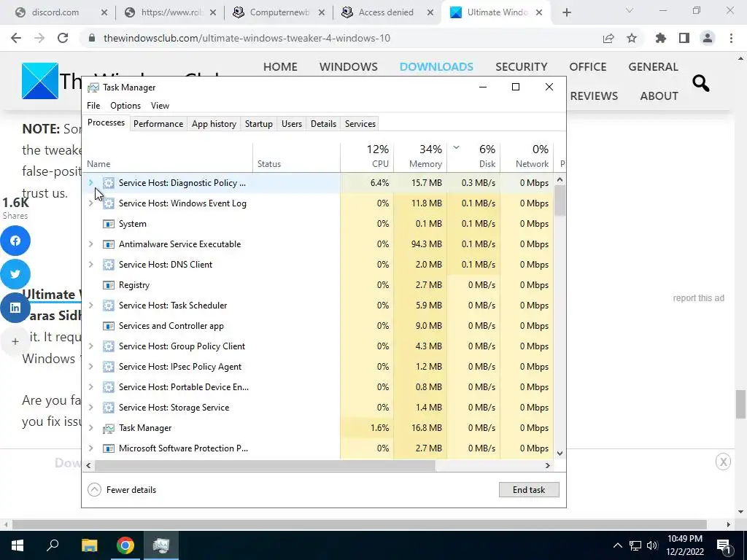
Task: Click Microsoft Software Protection icon
Action: pos(109,448)
